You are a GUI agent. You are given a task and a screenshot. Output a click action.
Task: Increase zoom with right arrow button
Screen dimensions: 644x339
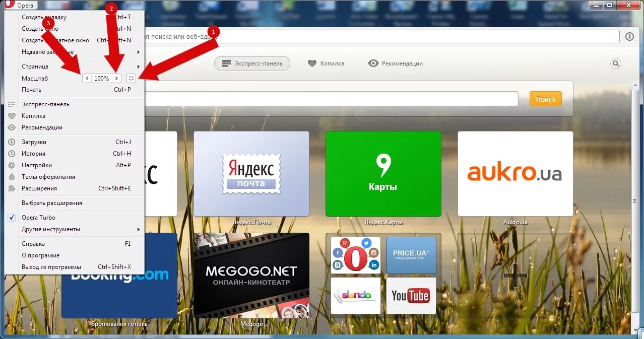[116, 78]
